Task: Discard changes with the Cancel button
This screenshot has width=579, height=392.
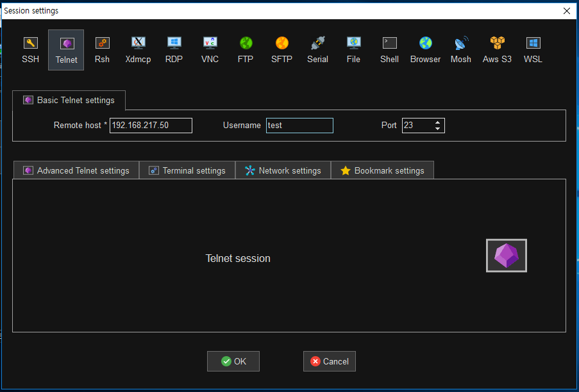Action: click(x=330, y=361)
